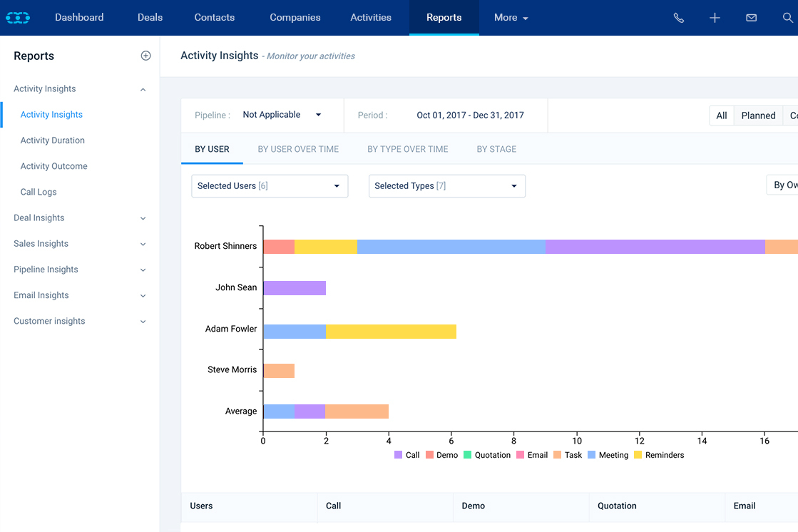The width and height of the screenshot is (798, 532).
Task: Open the Contacts page
Action: pos(214,17)
